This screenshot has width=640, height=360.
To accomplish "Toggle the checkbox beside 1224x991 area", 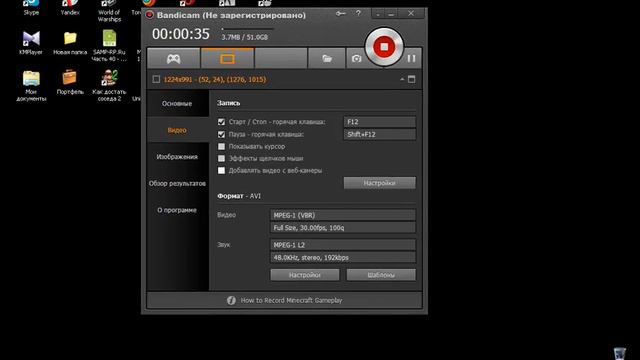I will coord(156,79).
